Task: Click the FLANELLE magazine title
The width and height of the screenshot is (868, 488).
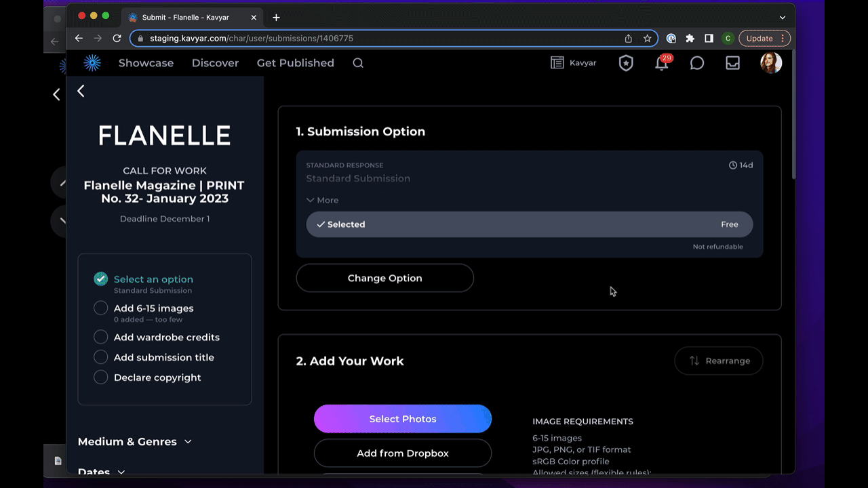Action: [165, 136]
